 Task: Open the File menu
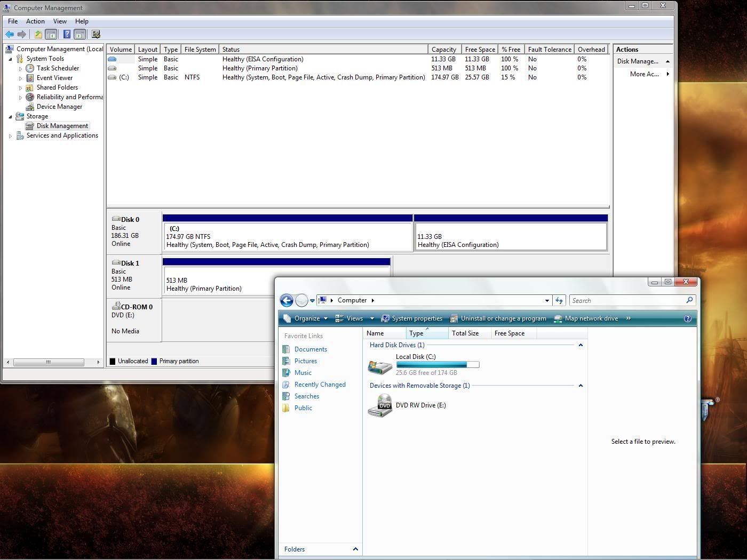click(x=13, y=21)
